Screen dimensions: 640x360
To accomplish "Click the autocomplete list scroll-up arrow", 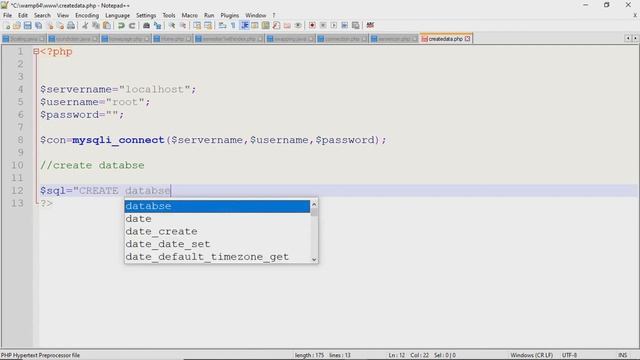I will (314, 204).
